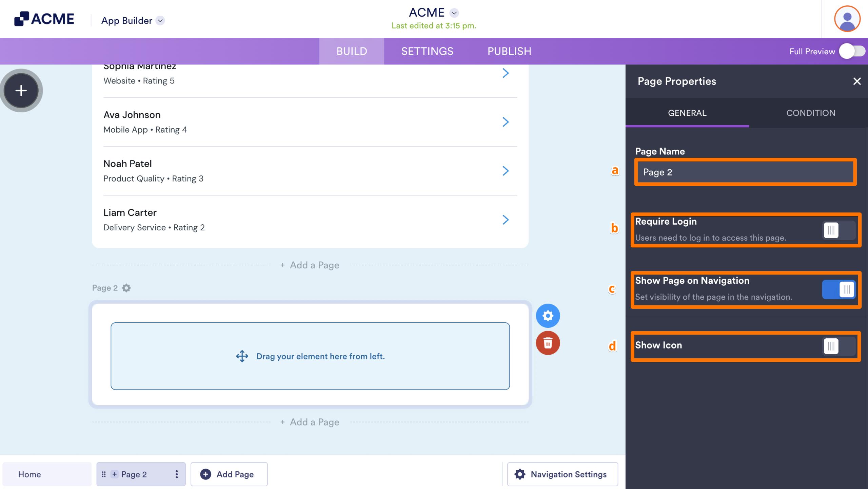Switch to the BUILD tab
The width and height of the screenshot is (868, 489).
click(352, 51)
